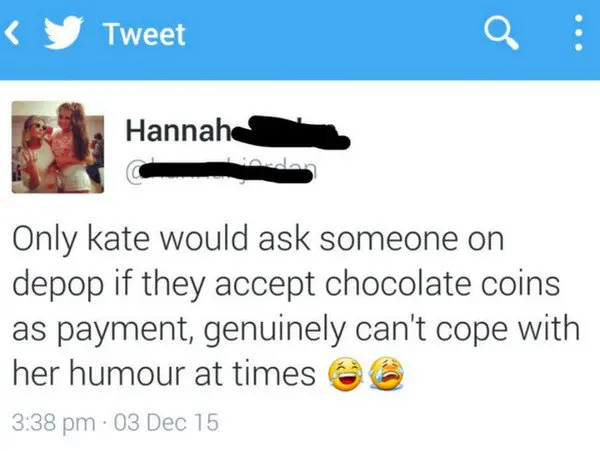The image size is (600, 451).
Task: Click the "Tweet" header title
Action: point(145,34)
